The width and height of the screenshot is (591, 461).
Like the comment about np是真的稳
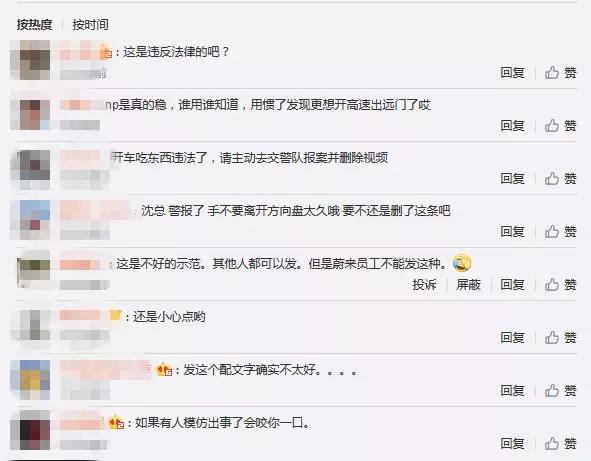tap(560, 126)
